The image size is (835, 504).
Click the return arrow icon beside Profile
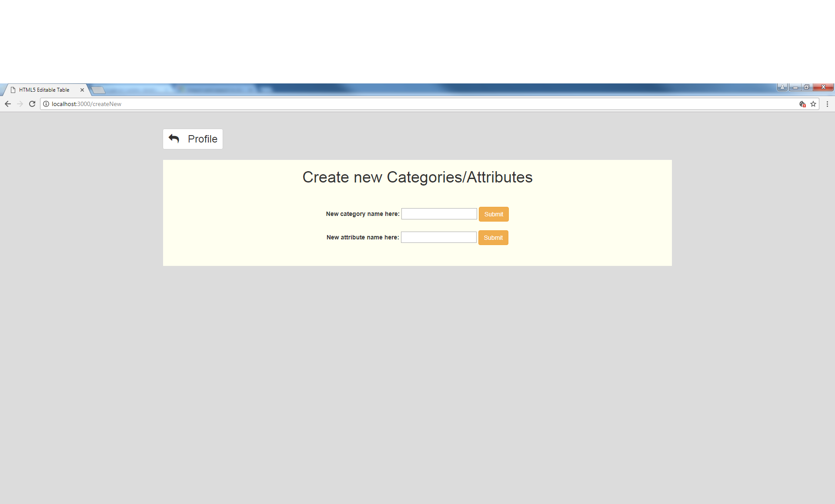pos(174,139)
